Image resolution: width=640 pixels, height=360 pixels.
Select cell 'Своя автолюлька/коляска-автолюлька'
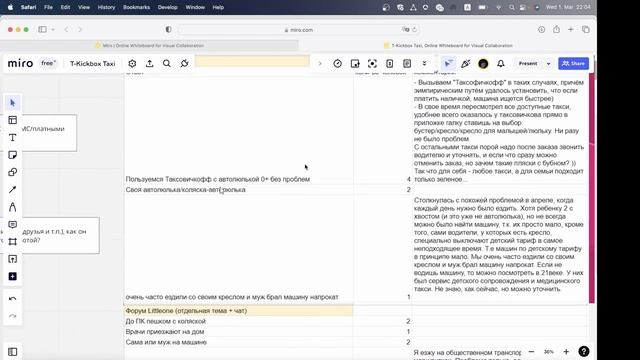click(238, 189)
